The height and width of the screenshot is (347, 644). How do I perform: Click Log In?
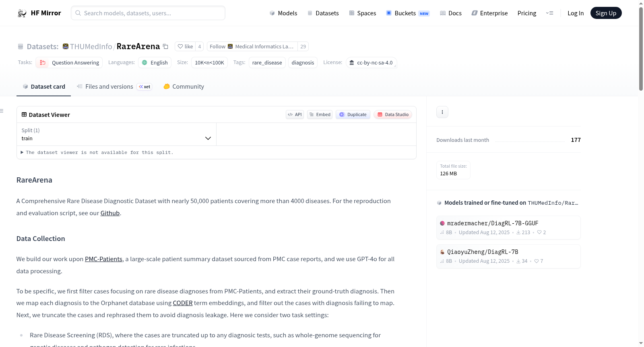tap(576, 13)
